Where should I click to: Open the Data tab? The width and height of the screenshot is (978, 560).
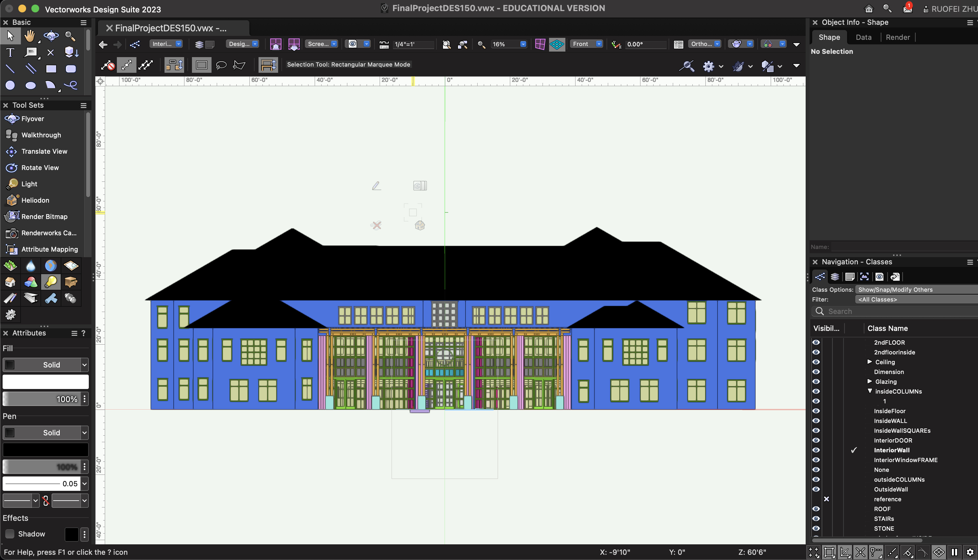point(863,37)
